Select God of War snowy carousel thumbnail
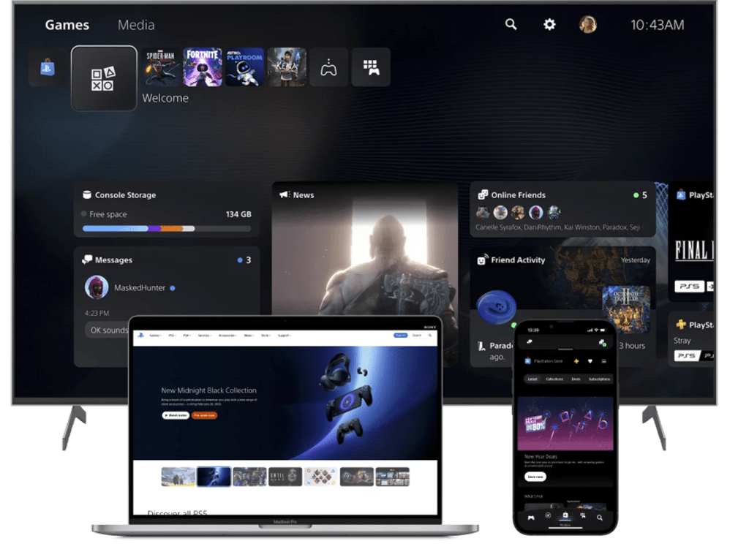 (178, 477)
